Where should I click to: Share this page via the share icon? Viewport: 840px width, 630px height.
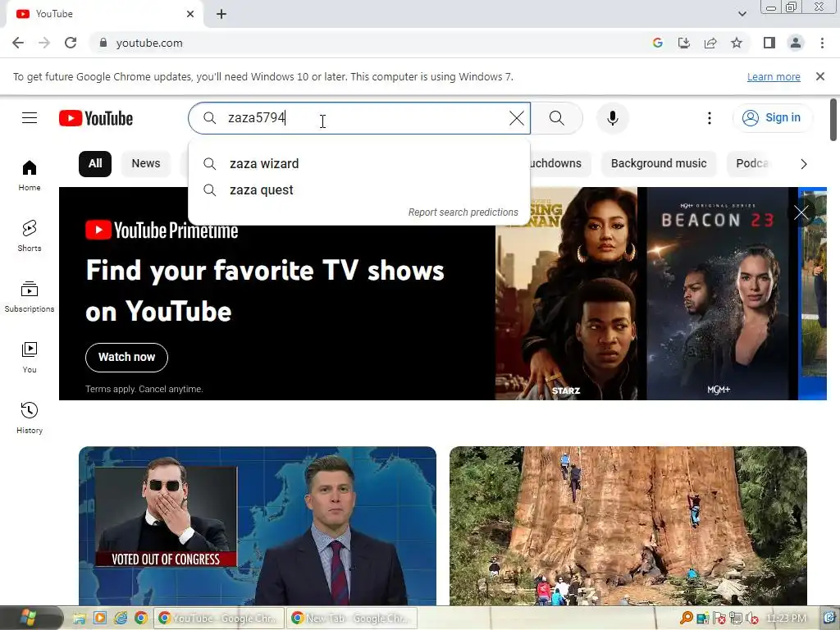[710, 43]
